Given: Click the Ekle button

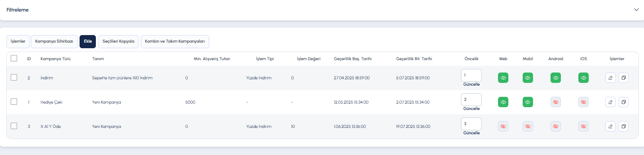Looking at the screenshot, I should click(x=88, y=41).
